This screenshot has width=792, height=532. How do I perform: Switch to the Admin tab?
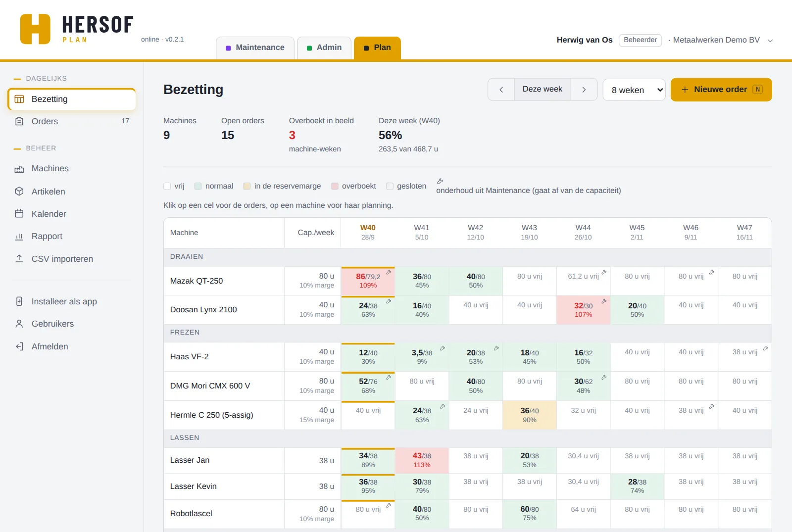tap(324, 48)
